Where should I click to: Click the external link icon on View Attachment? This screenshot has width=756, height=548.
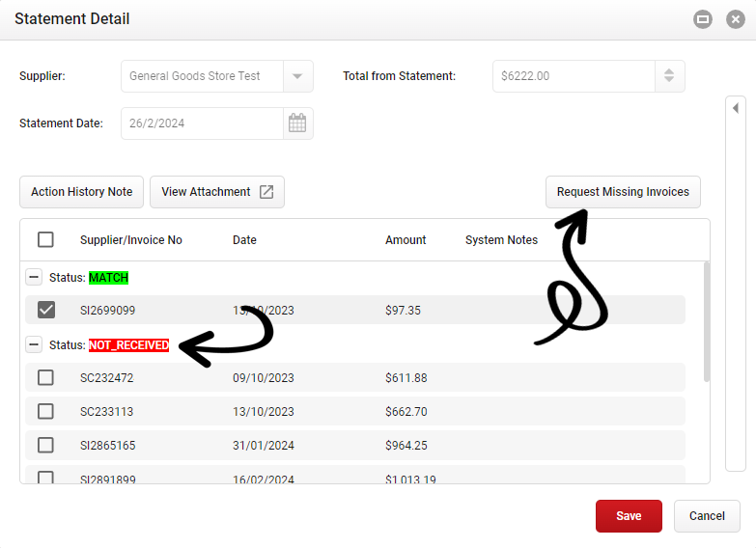coord(266,192)
